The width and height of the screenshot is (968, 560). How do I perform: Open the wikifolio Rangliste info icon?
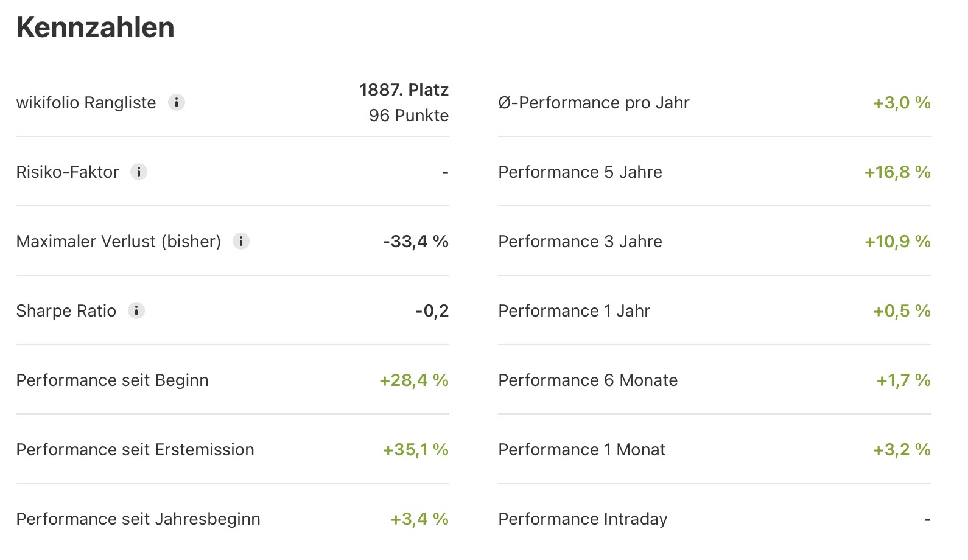click(x=177, y=102)
